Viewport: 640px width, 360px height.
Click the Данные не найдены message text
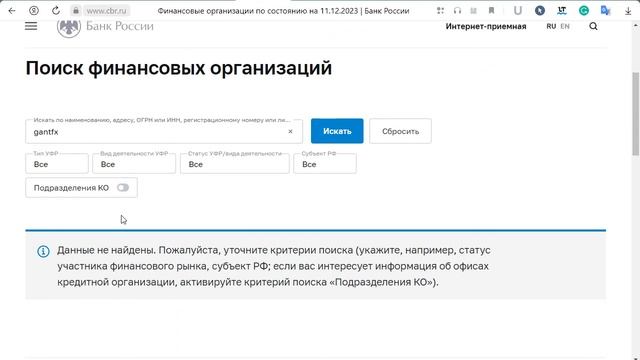click(x=273, y=266)
